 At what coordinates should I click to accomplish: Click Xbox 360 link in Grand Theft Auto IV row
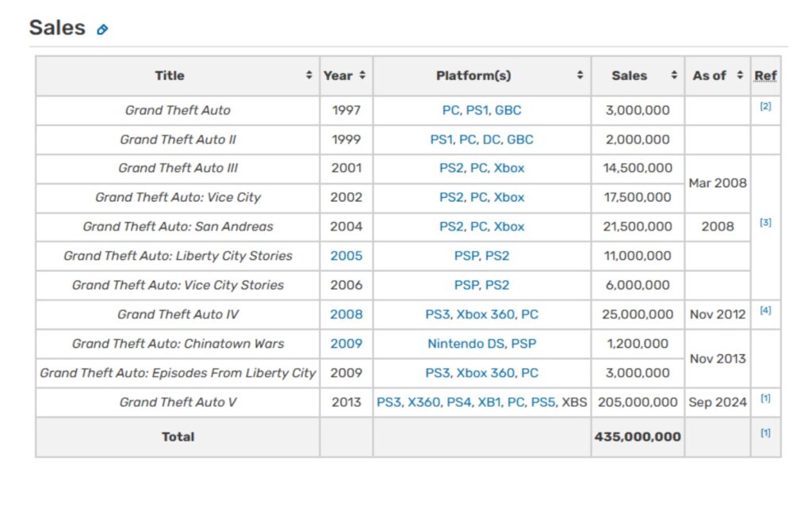click(485, 315)
